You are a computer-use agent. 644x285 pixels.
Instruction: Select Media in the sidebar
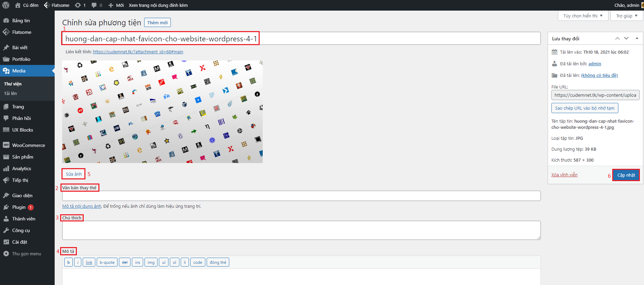pyautogui.click(x=27, y=71)
